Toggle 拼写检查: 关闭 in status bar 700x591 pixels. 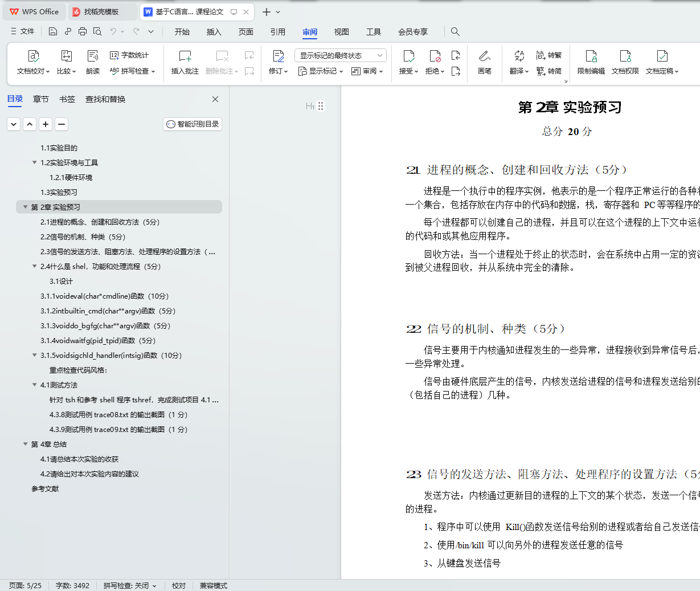(130, 585)
